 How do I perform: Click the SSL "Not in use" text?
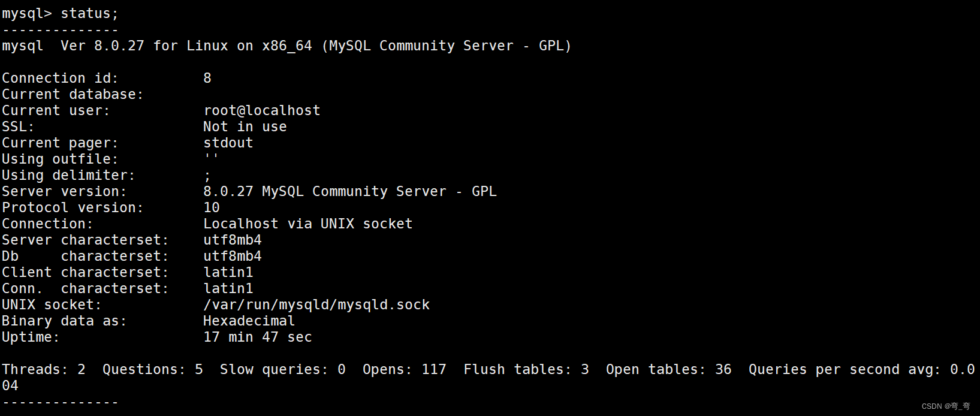tap(245, 127)
